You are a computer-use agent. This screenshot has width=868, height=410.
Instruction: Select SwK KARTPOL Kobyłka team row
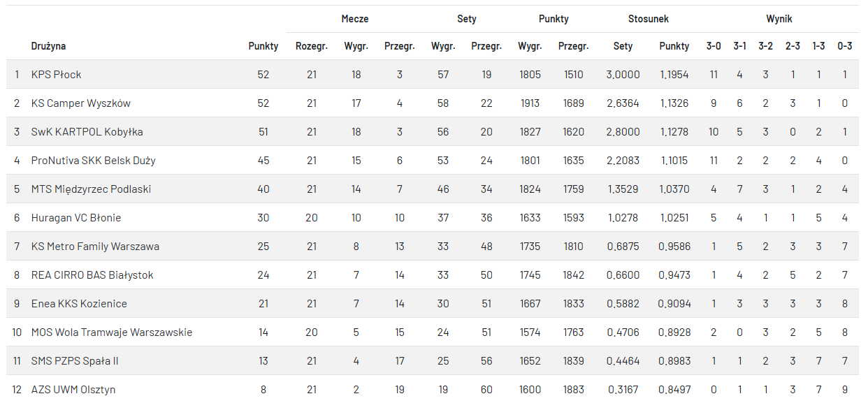87,132
